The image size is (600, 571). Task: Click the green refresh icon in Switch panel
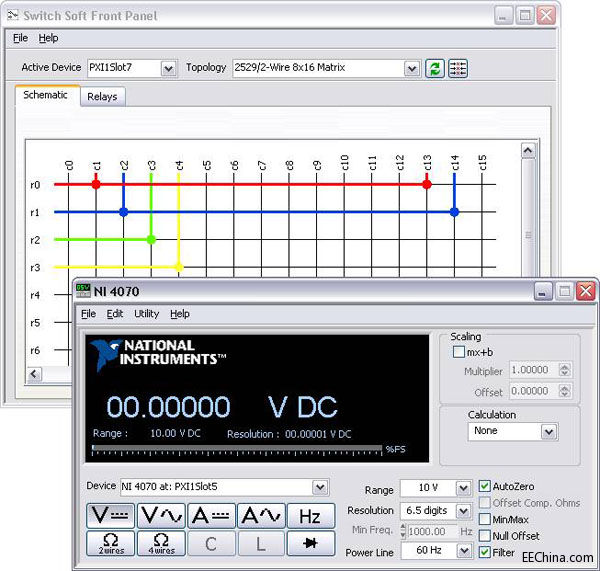pyautogui.click(x=435, y=69)
